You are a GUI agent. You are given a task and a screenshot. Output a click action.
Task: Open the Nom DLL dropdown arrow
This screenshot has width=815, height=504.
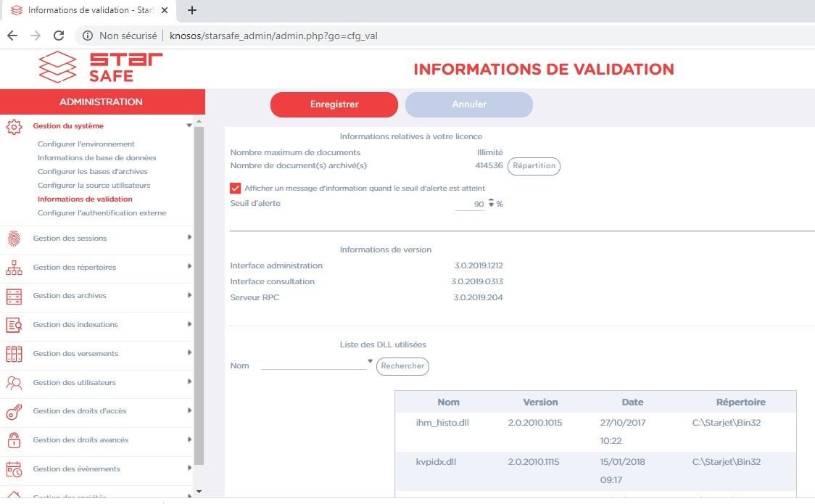click(x=370, y=361)
